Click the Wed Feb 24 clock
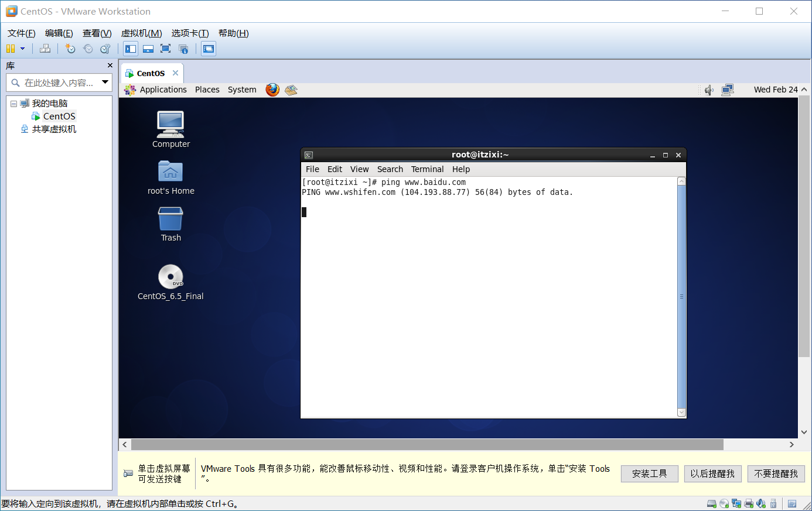Viewport: 812px width, 511px height. point(776,90)
